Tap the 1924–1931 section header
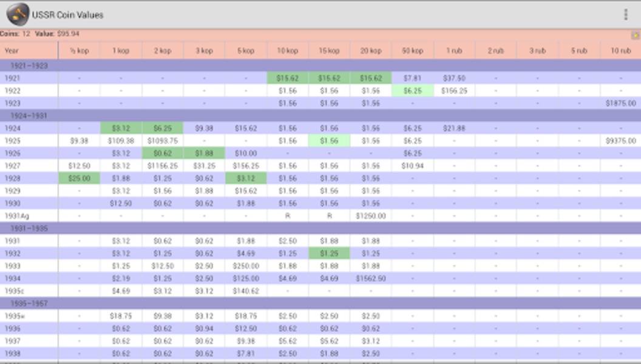The height and width of the screenshot is (364, 641). click(320, 116)
